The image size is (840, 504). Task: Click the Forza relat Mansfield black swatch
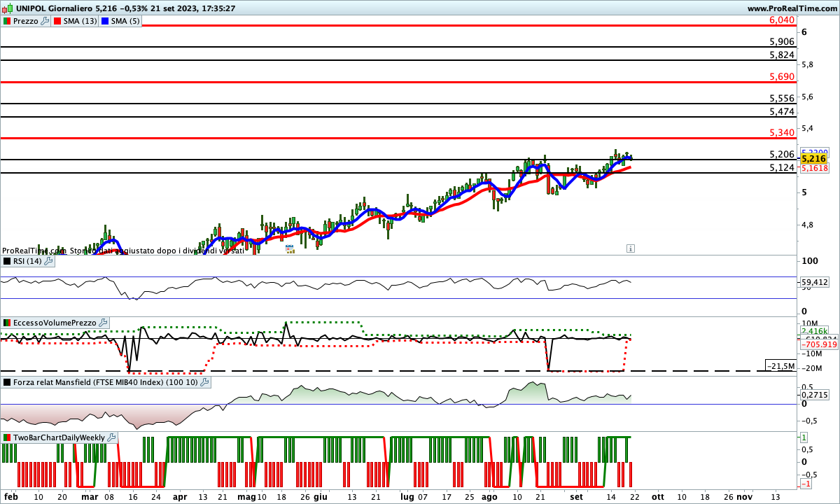[x=7, y=382]
